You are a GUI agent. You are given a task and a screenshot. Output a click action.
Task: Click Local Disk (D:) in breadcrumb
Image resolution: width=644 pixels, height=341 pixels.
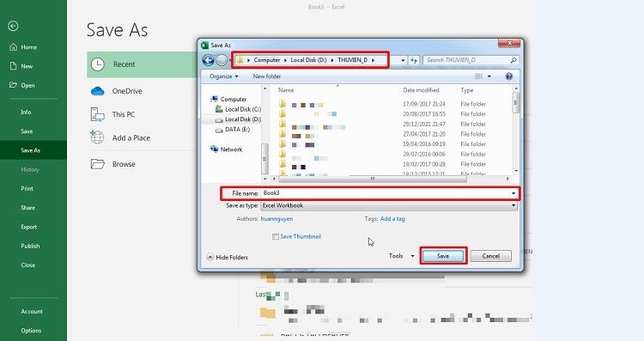pos(308,60)
